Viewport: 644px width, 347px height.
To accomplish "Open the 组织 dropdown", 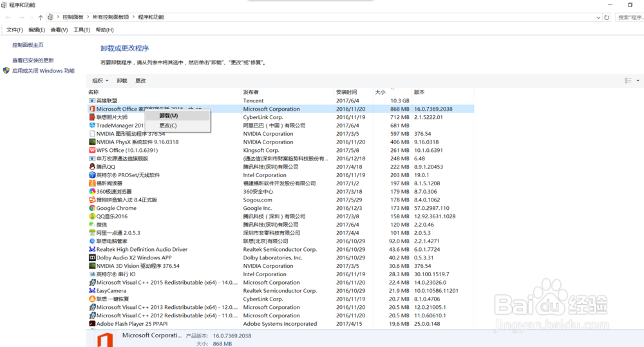I will (x=100, y=80).
